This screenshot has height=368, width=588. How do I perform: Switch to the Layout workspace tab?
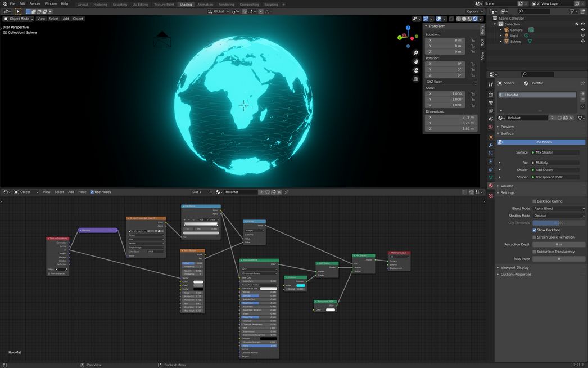point(83,5)
